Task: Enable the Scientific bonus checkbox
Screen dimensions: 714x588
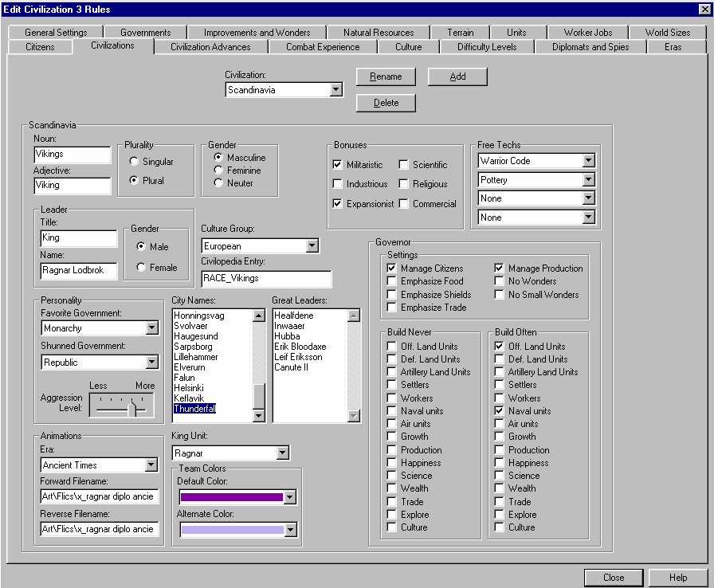Action: (403, 164)
